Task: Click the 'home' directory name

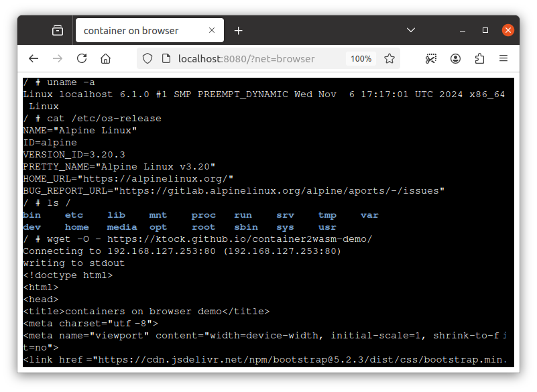Action: pos(76,227)
